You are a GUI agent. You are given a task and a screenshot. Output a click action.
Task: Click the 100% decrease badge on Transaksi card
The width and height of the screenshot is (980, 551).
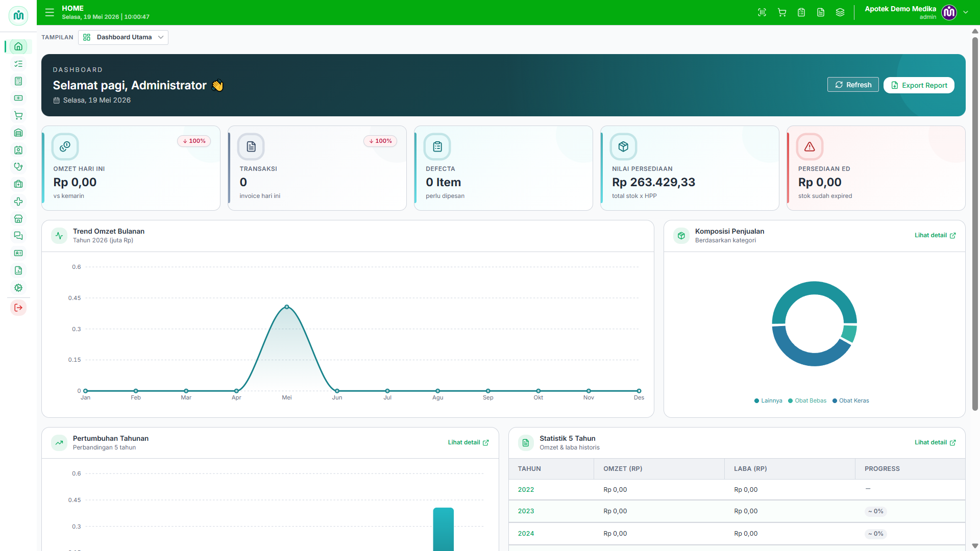[x=380, y=141]
